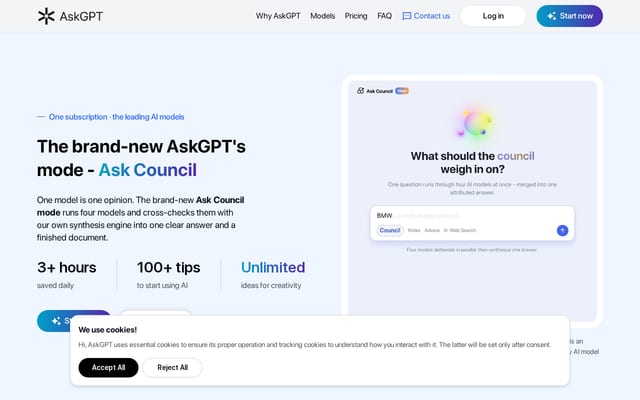The image size is (640, 400).
Task: Click the Contact us chat icon
Action: 407,16
